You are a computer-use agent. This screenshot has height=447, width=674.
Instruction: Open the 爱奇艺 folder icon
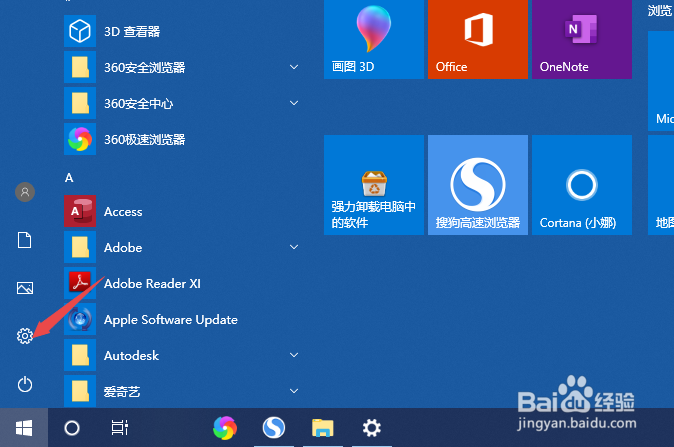[80, 391]
